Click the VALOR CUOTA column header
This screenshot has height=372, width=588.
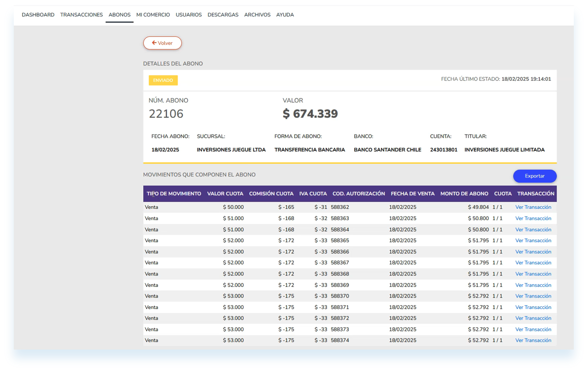pos(225,194)
